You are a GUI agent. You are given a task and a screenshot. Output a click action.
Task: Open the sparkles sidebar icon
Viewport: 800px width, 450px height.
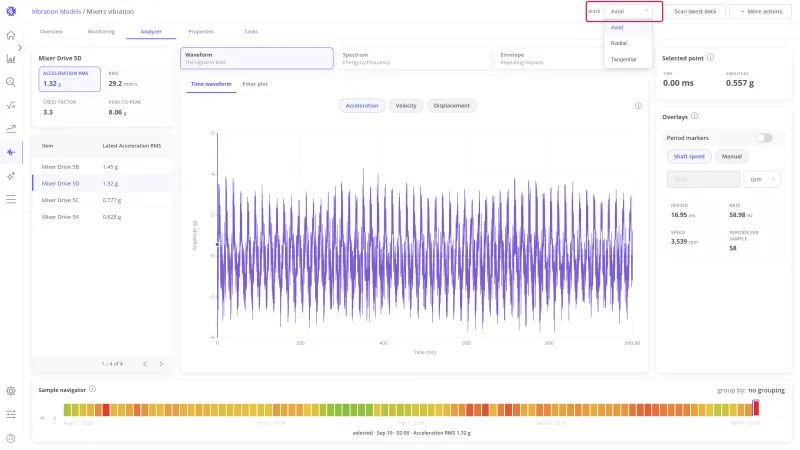coord(11,176)
